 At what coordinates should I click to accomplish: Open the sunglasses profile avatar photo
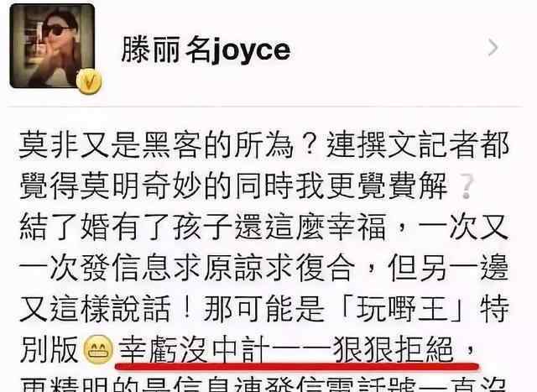52,46
